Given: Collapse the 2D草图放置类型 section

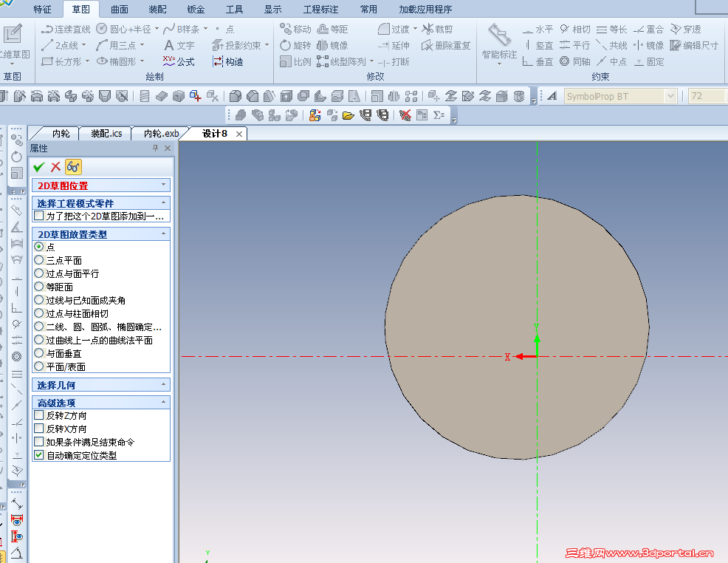Looking at the screenshot, I should 163,233.
